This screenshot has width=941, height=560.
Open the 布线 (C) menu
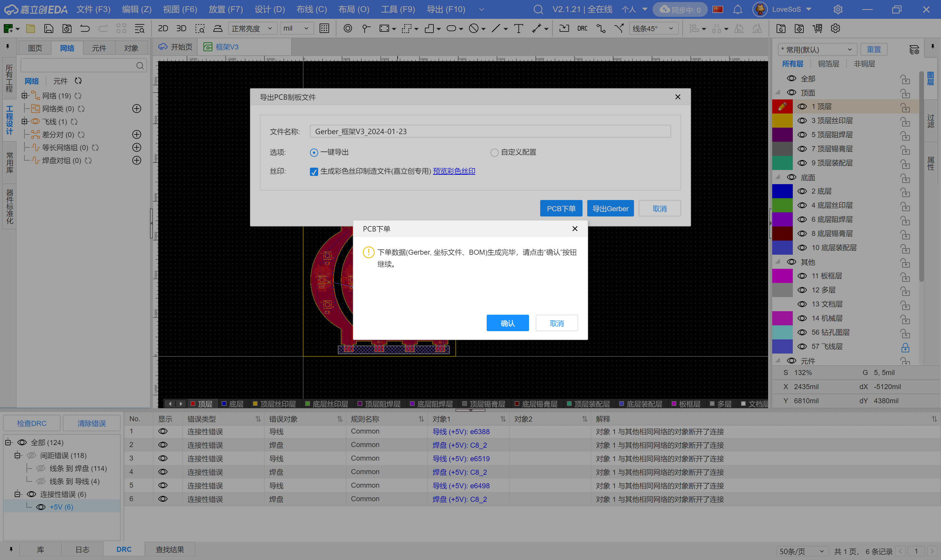[311, 9]
